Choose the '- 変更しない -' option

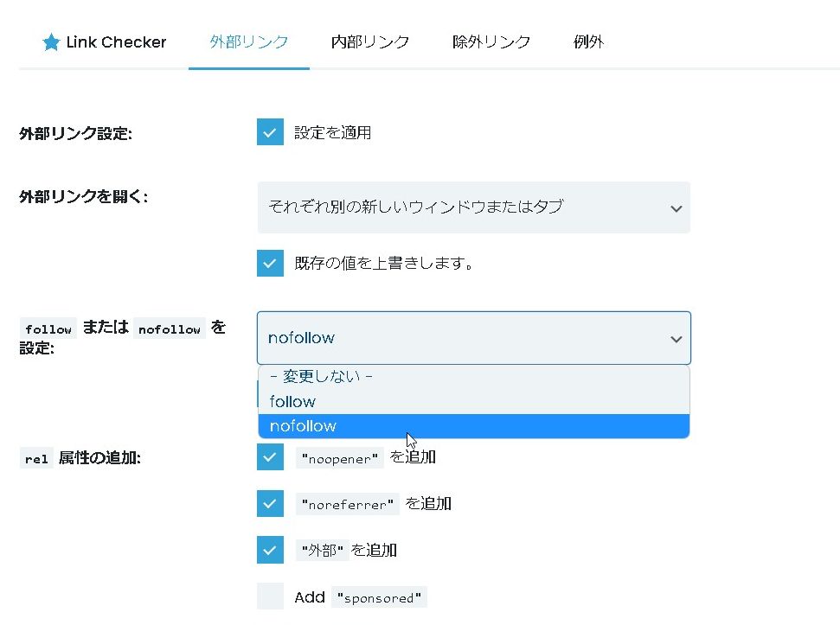pyautogui.click(x=320, y=378)
